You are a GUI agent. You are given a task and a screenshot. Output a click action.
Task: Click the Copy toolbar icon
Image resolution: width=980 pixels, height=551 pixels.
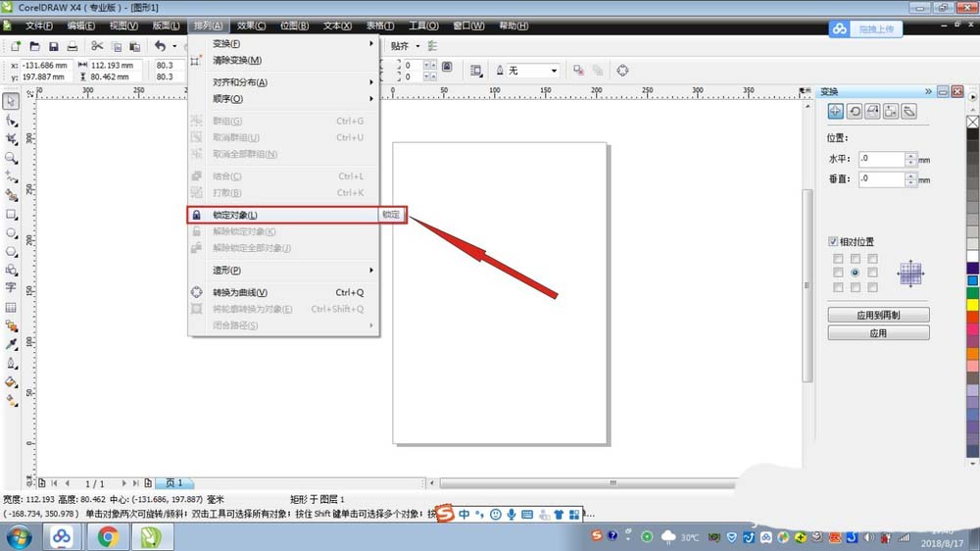pos(117,46)
